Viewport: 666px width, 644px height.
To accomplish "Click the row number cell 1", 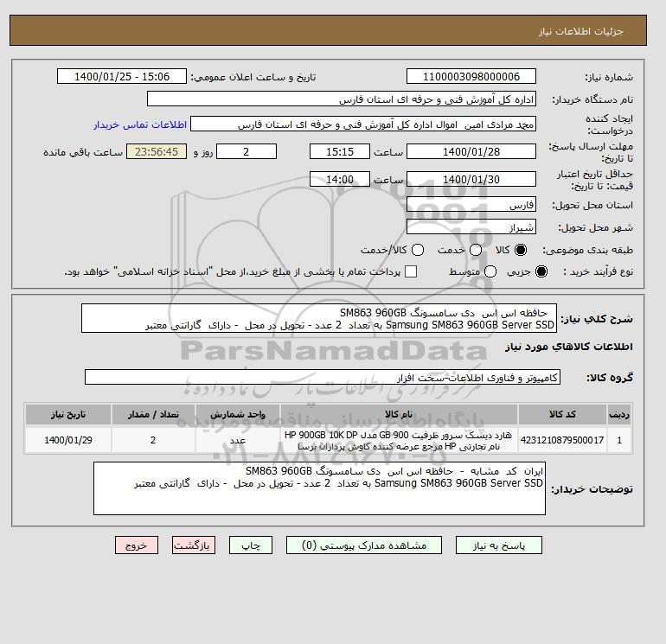I will (x=618, y=440).
